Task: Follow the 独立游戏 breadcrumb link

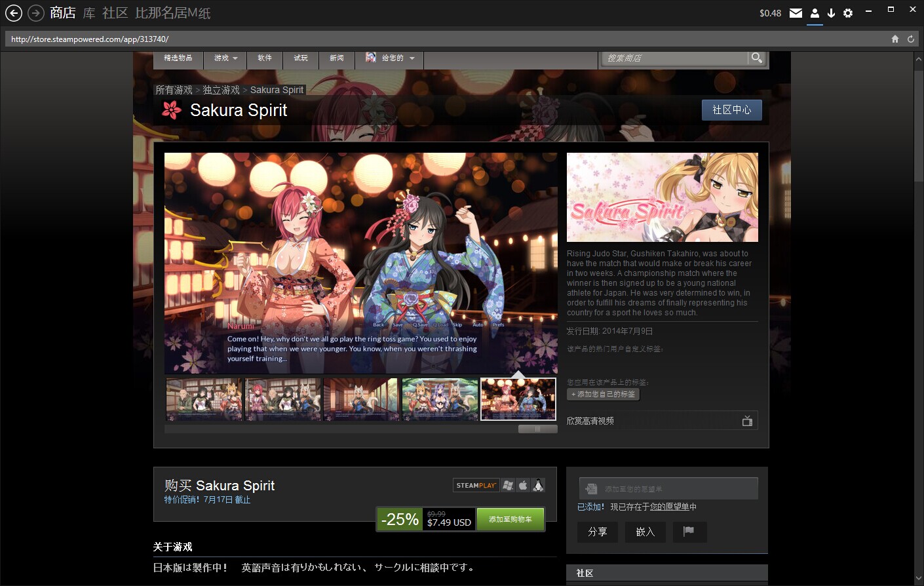Action: [x=221, y=90]
